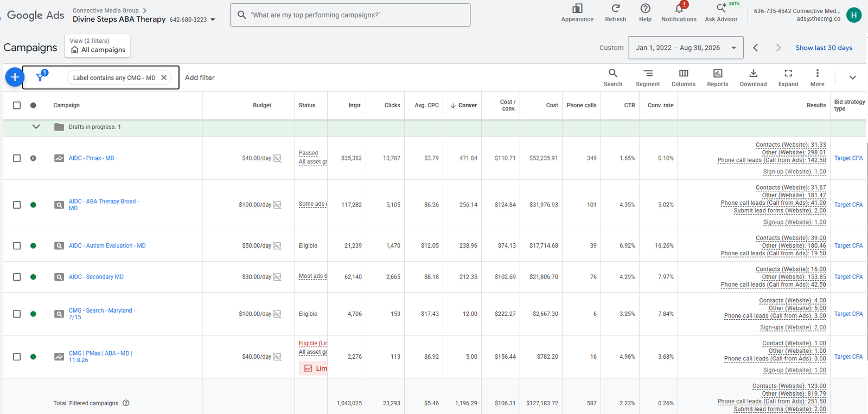Open the All campaigns view selector
Image resolution: width=868 pixels, height=414 pixels.
[98, 46]
